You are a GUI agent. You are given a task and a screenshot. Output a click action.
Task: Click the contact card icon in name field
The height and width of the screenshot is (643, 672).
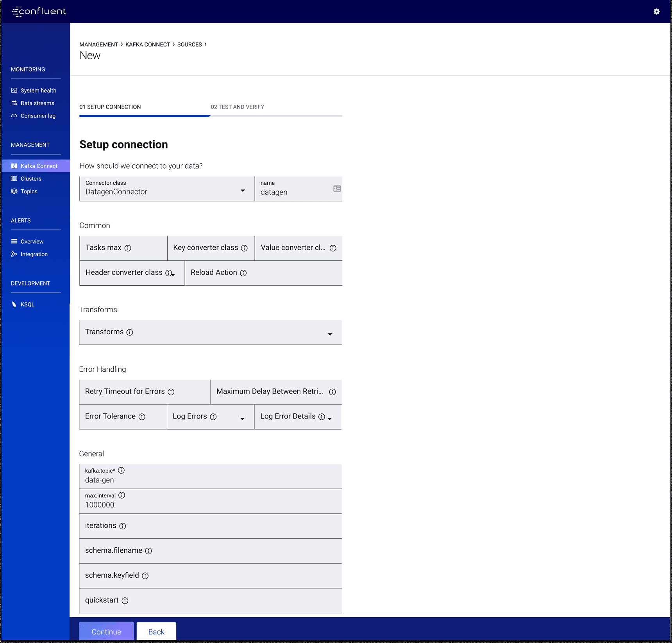coord(337,189)
